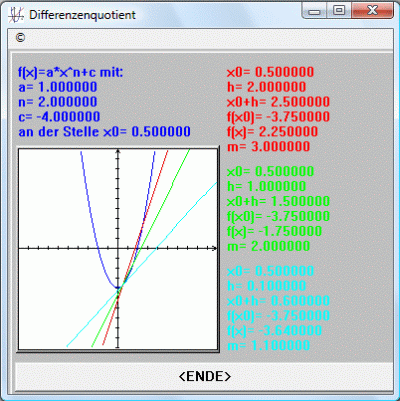Select the green value 'f(x0)= -3.750000'
This screenshot has width=400, height=401.
point(278,216)
